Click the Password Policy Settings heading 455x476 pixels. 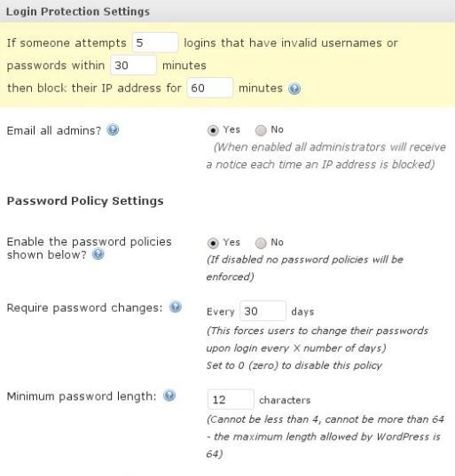click(85, 201)
